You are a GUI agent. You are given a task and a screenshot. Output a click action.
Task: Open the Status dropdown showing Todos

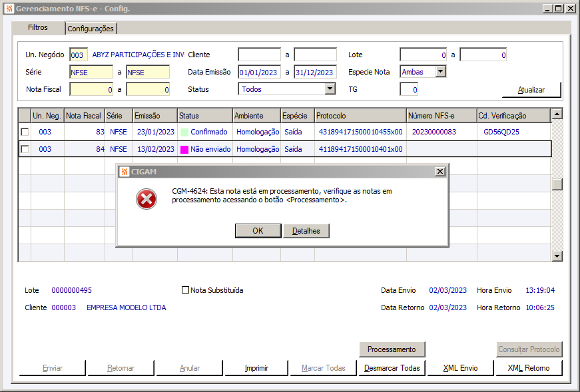pos(330,89)
